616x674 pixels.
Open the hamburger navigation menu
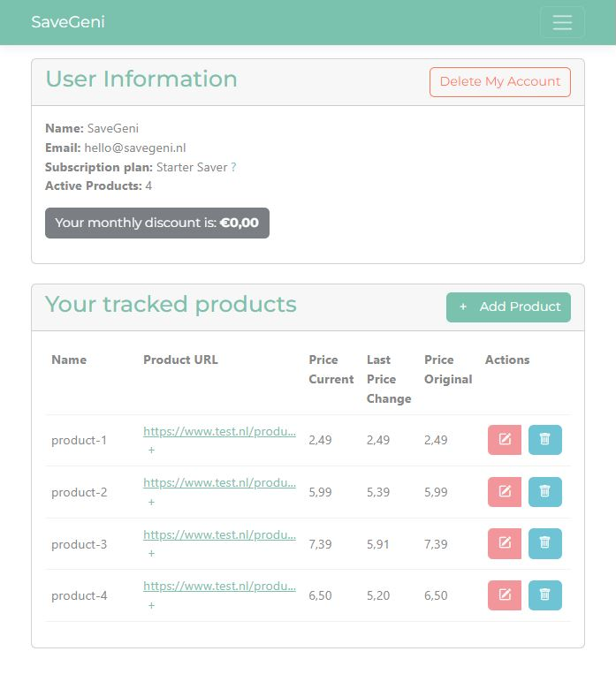click(x=562, y=23)
